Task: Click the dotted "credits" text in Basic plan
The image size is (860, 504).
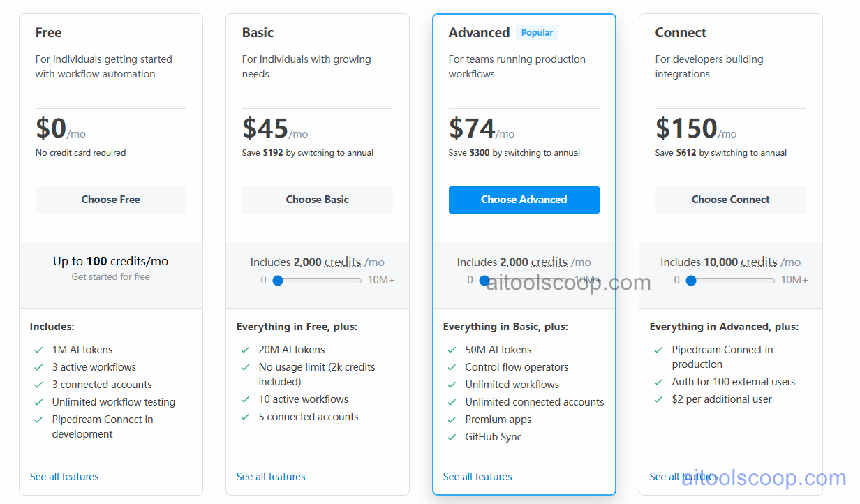Action: coord(343,262)
